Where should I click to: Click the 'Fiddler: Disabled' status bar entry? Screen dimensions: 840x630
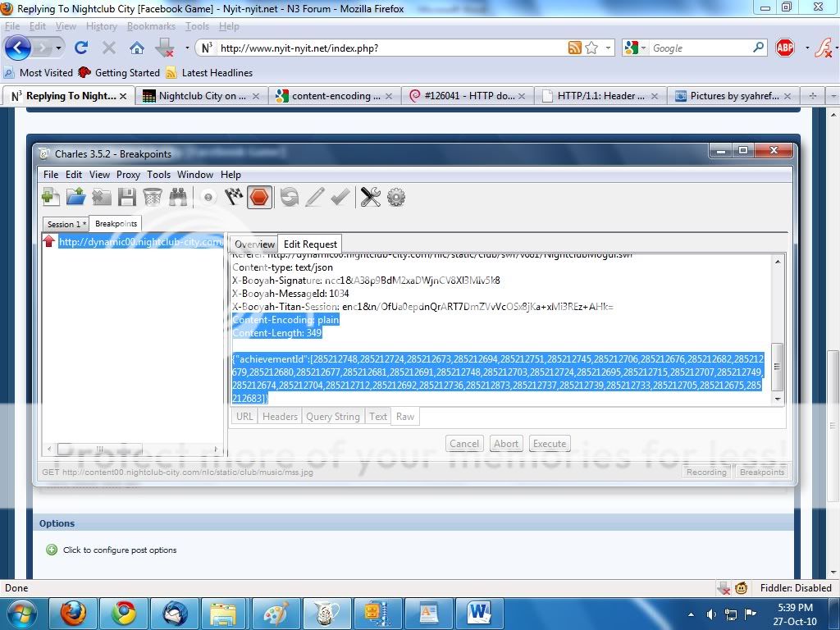[x=796, y=587]
